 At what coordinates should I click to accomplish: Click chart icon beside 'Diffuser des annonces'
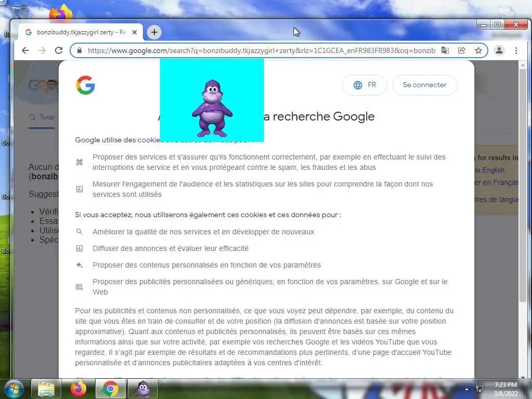(x=79, y=248)
